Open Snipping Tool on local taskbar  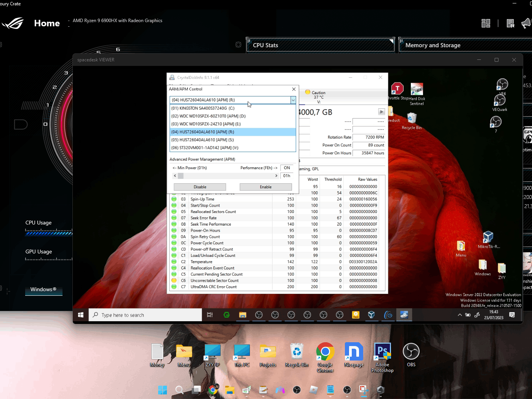click(x=363, y=390)
